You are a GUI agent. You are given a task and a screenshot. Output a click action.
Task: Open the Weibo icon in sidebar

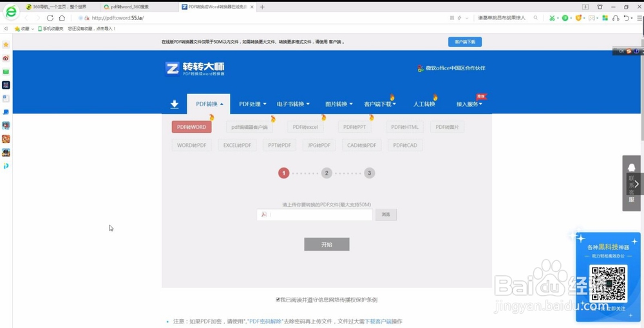pyautogui.click(x=6, y=58)
